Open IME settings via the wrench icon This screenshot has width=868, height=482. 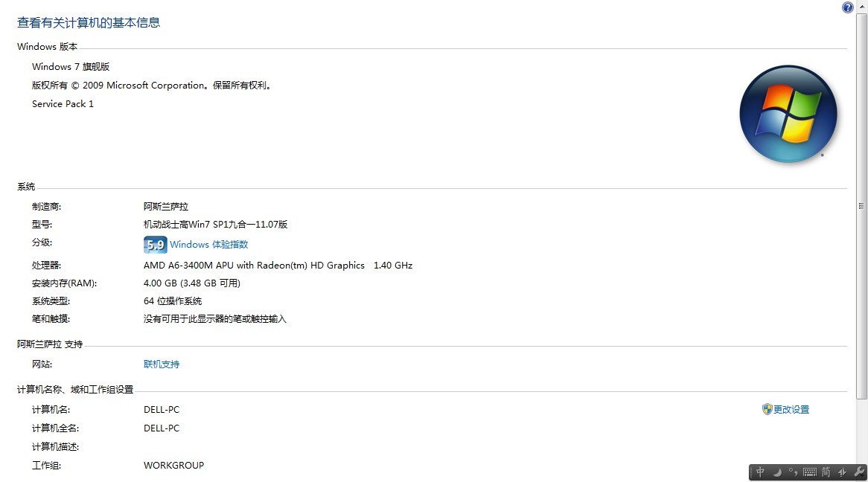(859, 472)
